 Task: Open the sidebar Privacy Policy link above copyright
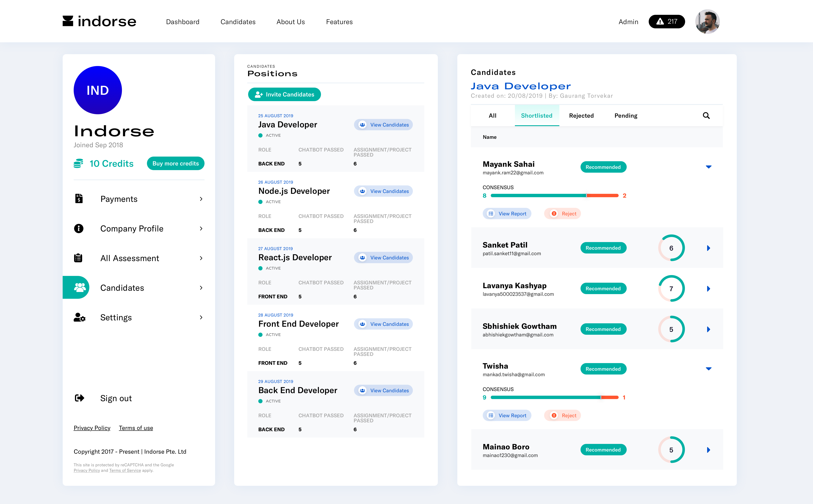(92, 428)
